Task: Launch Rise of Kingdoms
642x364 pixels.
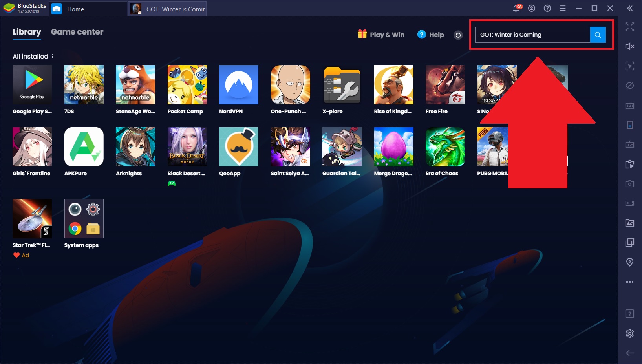Action: pos(394,85)
